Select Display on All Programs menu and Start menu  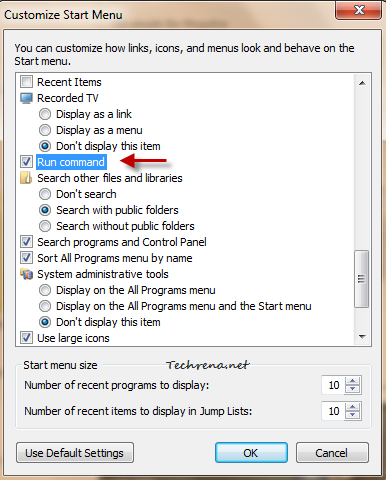[x=45, y=306]
